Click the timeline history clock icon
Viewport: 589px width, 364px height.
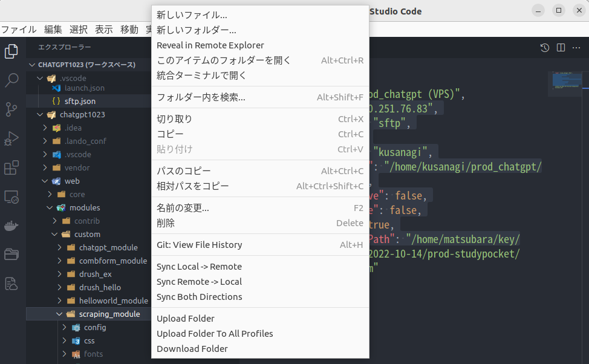[545, 48]
